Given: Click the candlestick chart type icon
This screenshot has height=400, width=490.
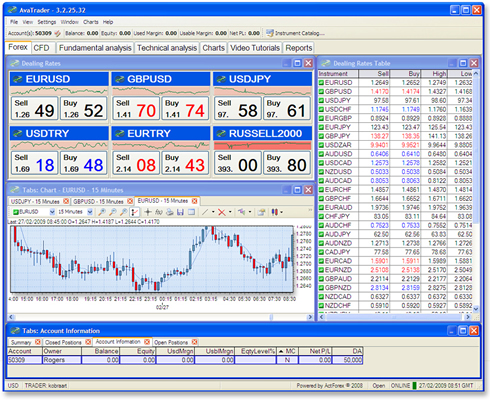Looking at the screenshot, I should [275, 212].
